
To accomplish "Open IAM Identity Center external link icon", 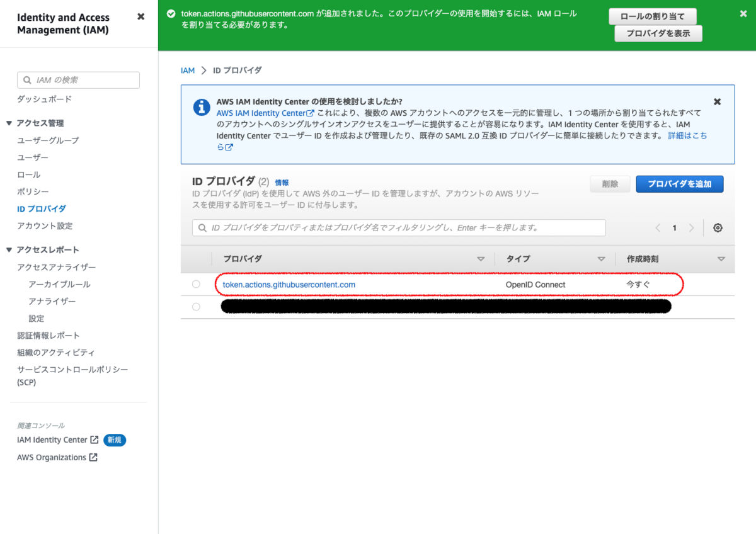I will (93, 440).
